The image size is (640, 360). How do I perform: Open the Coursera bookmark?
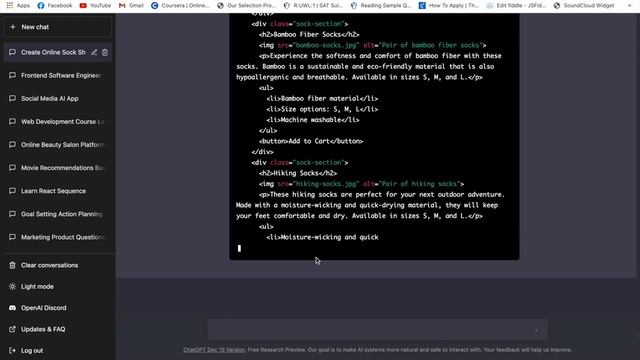(180, 5)
